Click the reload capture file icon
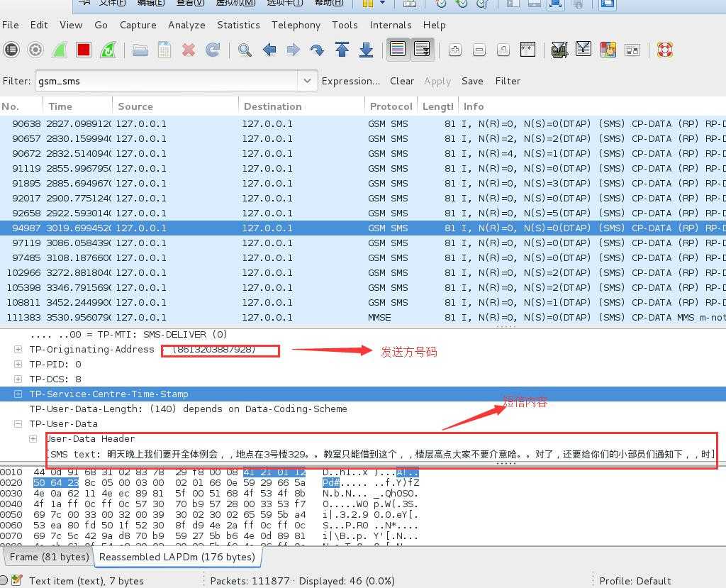 click(213, 50)
